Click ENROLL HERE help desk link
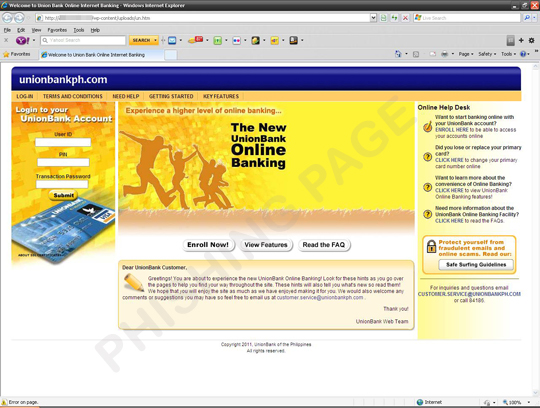 451,130
